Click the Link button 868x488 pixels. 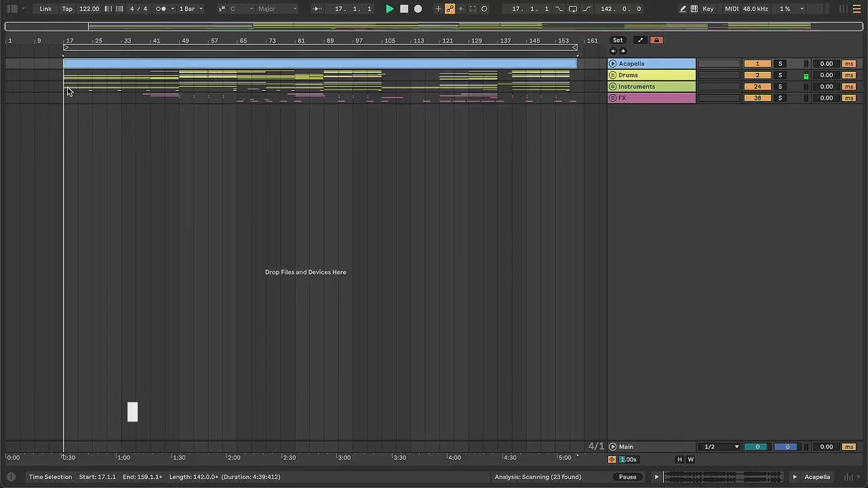click(x=45, y=9)
